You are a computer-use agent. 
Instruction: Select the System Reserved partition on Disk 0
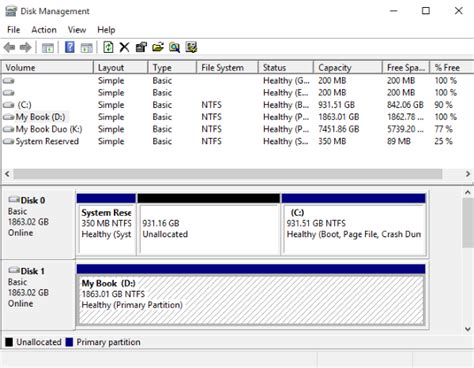[x=106, y=225]
